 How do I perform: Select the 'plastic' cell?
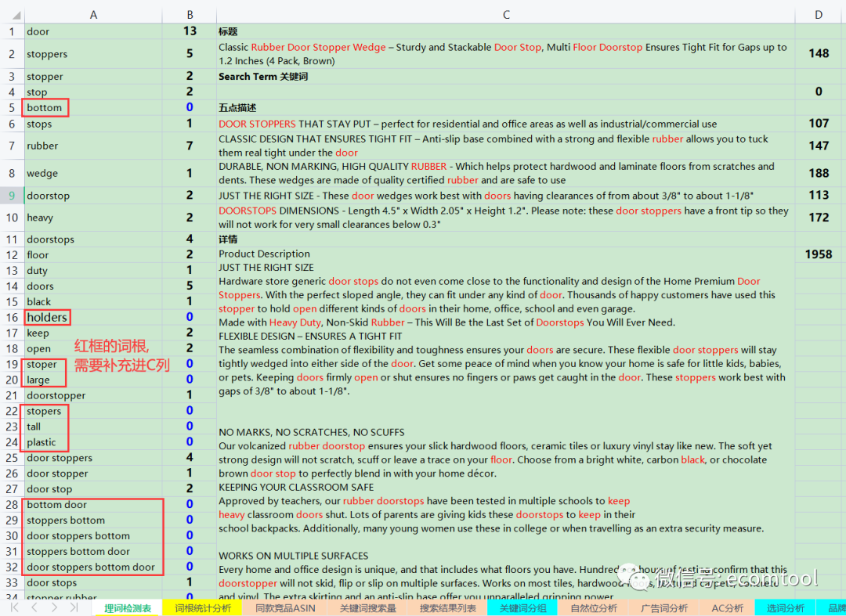[93, 442]
